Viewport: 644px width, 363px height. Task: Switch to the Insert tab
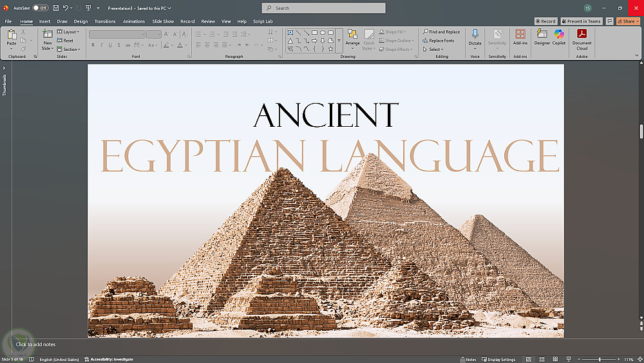45,21
